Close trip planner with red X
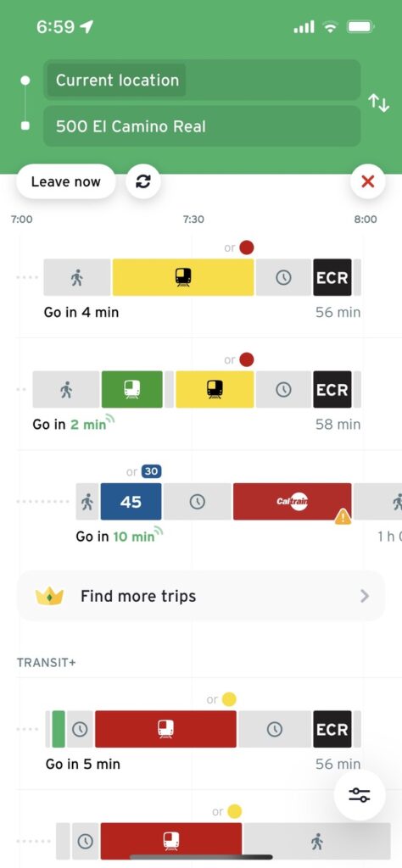 pos(368,181)
